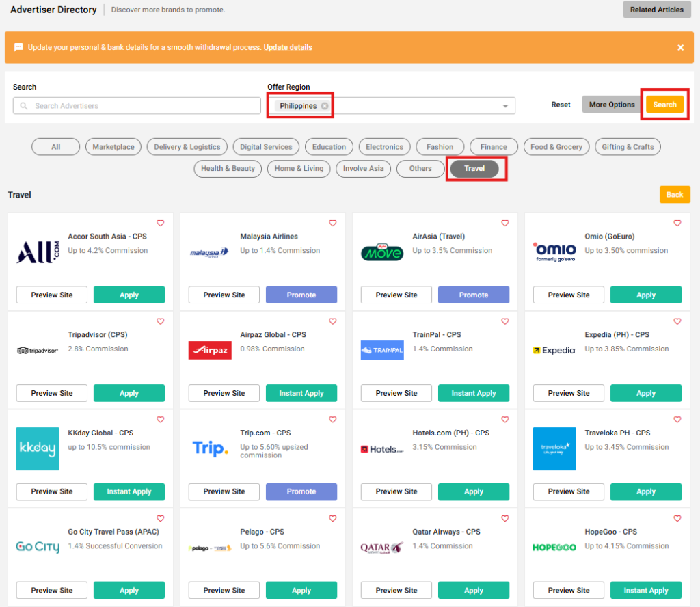Toggle favorite heart on HopeGoo card
This screenshot has width=700, height=607.
click(677, 518)
